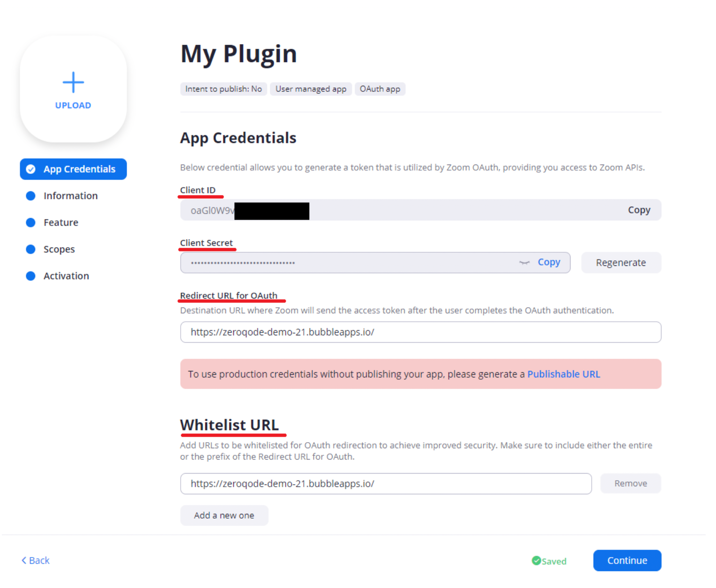Image resolution: width=716 pixels, height=588 pixels.
Task: Click the Whitelist URL input field
Action: (386, 483)
